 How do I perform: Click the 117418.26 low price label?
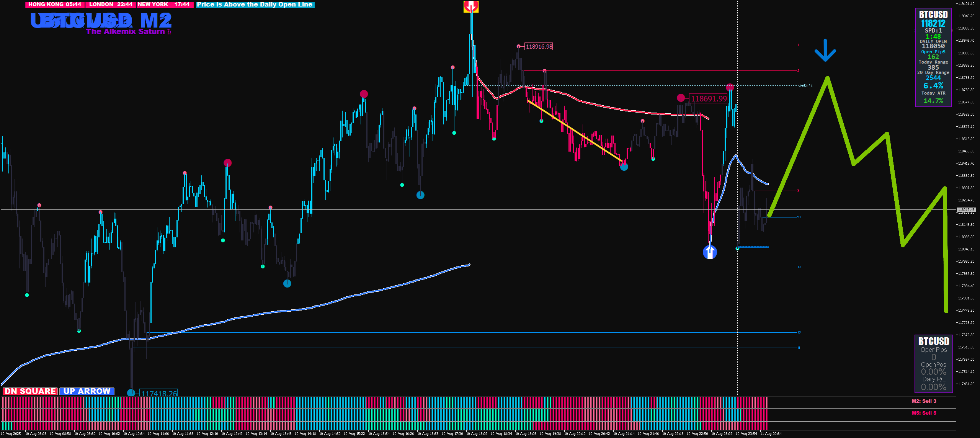click(159, 393)
